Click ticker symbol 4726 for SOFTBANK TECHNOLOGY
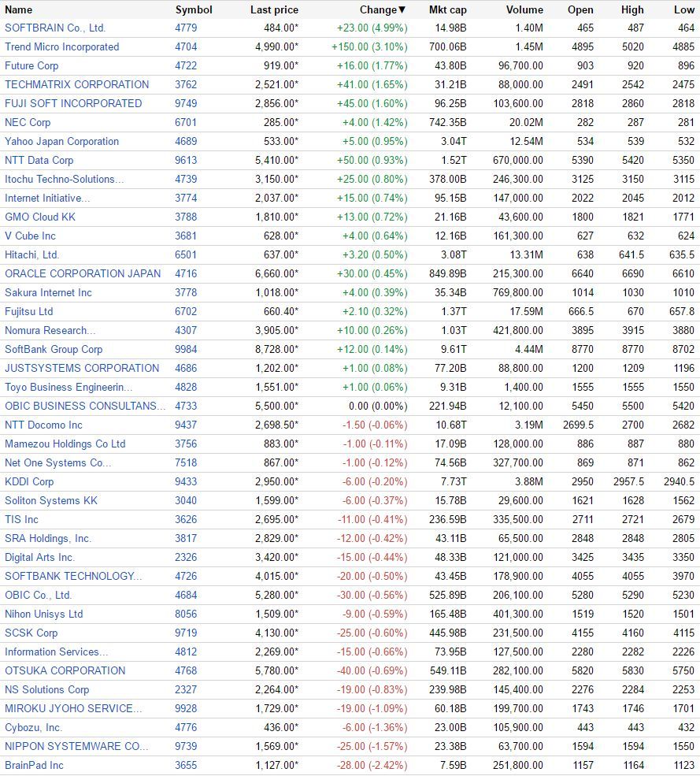The height and width of the screenshot is (776, 700). [186, 577]
